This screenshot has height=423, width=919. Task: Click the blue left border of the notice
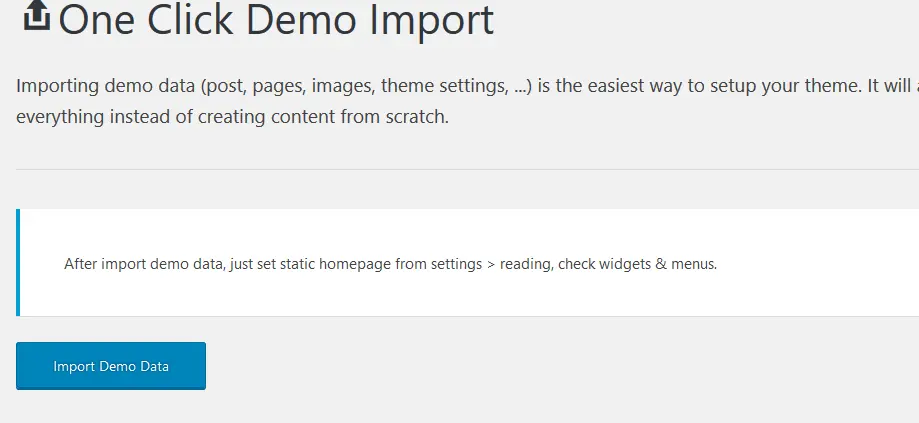click(18, 262)
